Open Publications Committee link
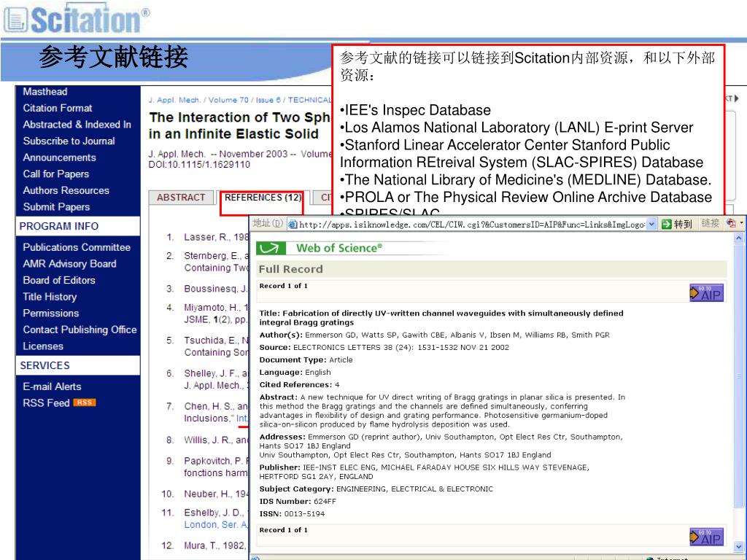The width and height of the screenshot is (747, 560). point(77,247)
